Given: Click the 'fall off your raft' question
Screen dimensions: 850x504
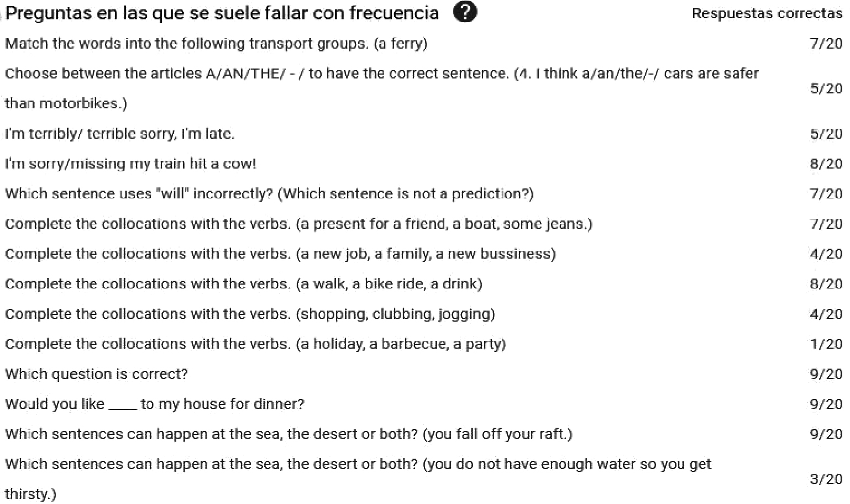Looking at the screenshot, I should tap(288, 434).
